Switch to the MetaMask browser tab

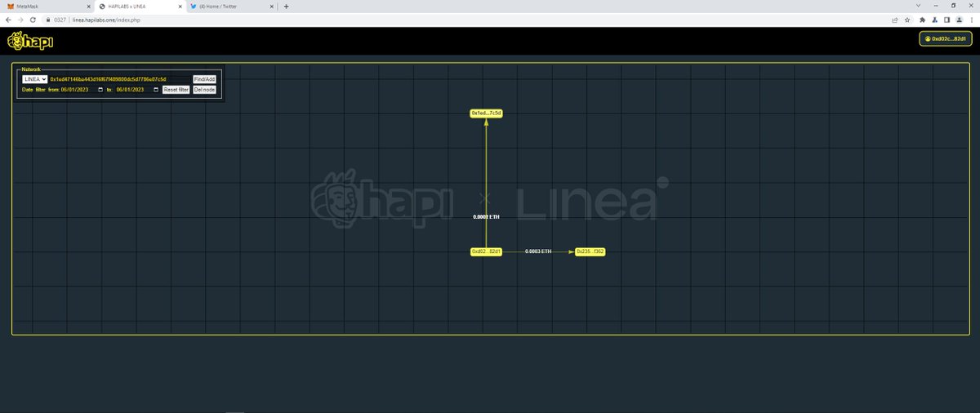point(47,6)
